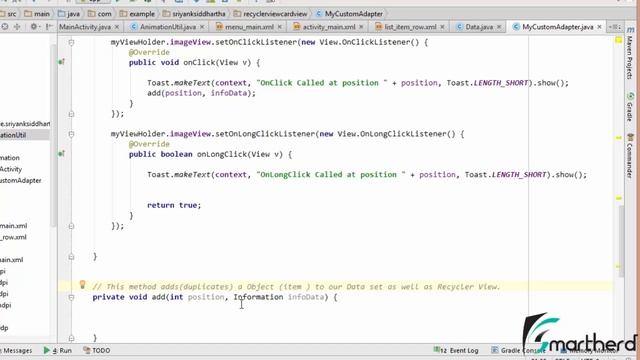Open the Messages tool window

coord(16,350)
